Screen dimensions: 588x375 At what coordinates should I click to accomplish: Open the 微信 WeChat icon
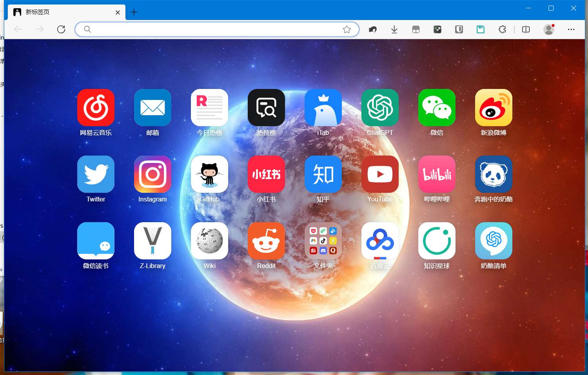tap(437, 107)
